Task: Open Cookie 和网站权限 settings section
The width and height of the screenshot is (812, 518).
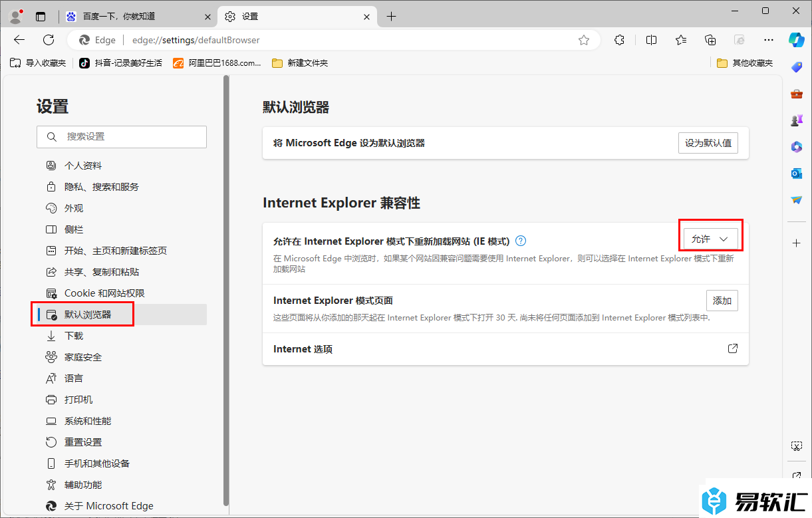Action: click(x=122, y=293)
